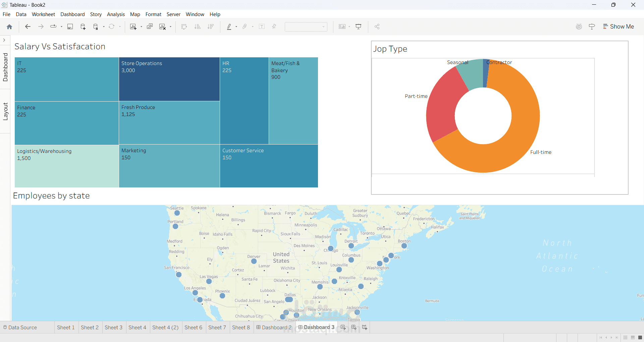Expand the collapsed side pane chevron
Viewport: 644px width, 342px height.
4,40
